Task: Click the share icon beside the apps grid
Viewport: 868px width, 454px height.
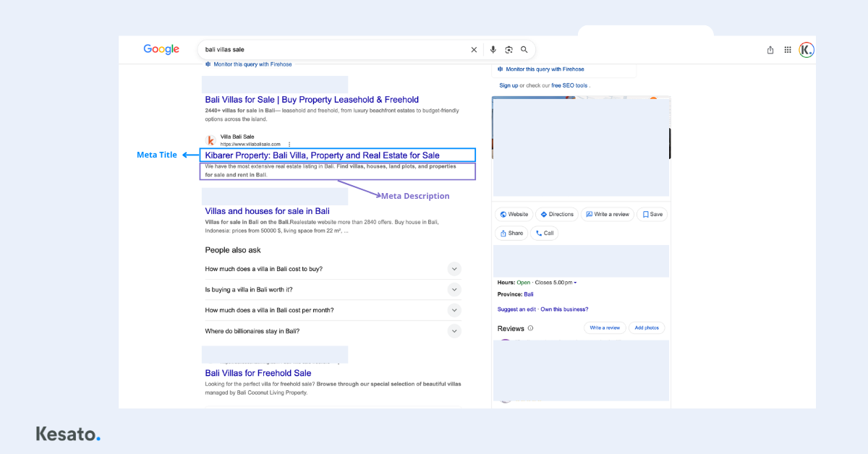Action: coord(770,50)
